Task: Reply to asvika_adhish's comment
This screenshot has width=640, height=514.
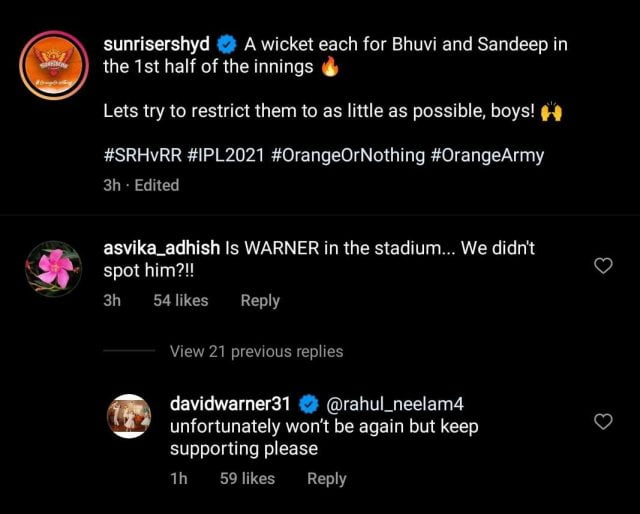Action: pos(260,300)
